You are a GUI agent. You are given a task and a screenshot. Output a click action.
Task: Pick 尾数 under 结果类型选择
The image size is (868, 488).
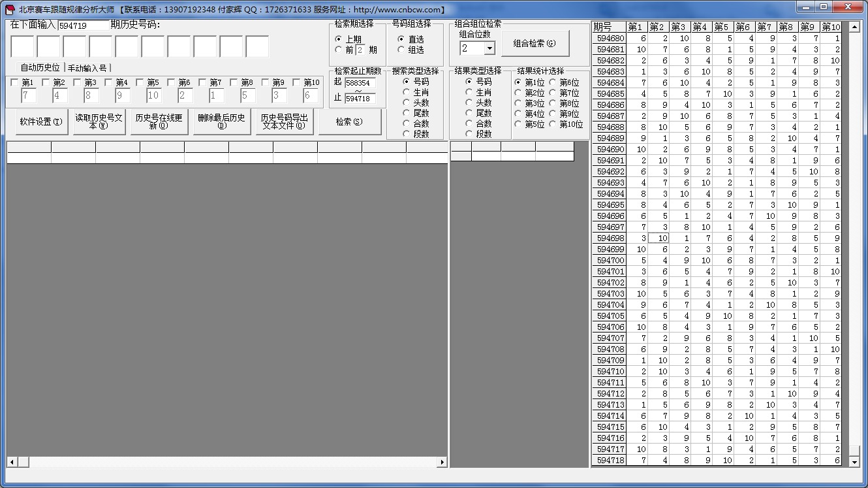tap(469, 113)
